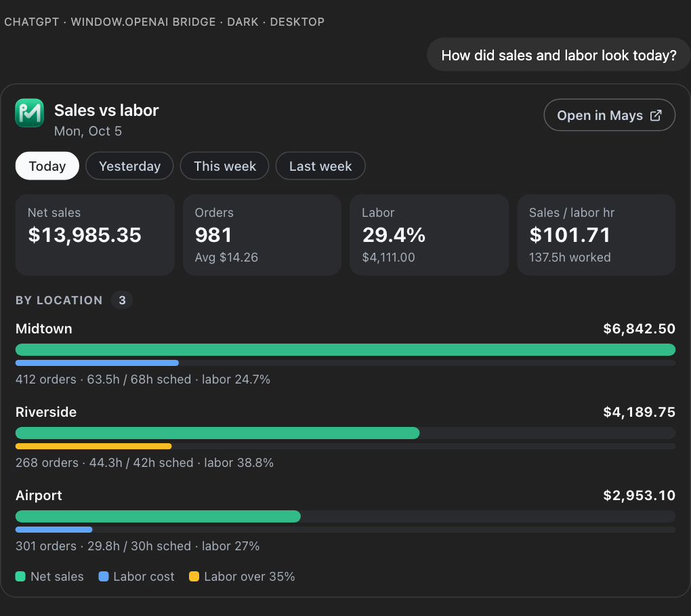Screen dimensions: 691x616
Task: Click the 268 orders Riverside details line
Action: (144, 463)
